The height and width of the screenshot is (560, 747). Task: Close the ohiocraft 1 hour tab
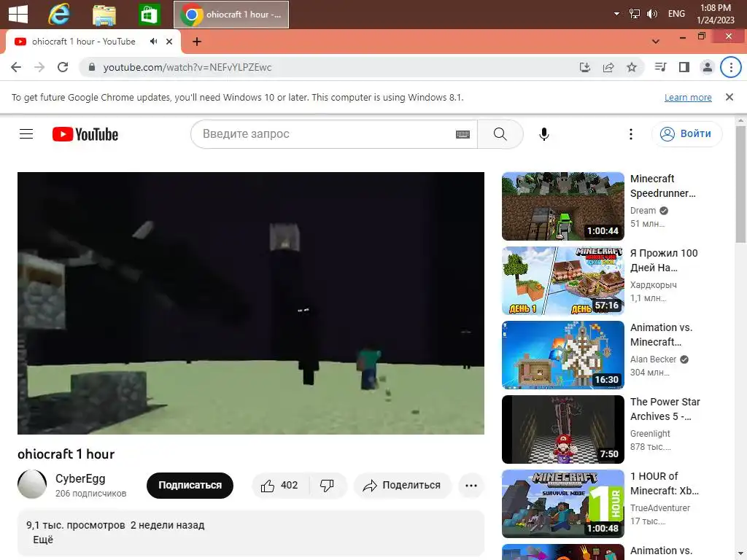coord(169,42)
